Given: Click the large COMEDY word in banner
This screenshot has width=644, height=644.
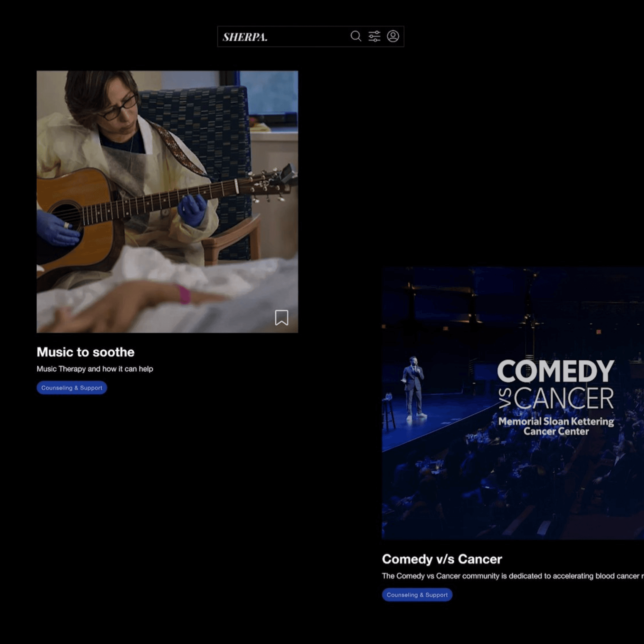Looking at the screenshot, I should coord(555,371).
